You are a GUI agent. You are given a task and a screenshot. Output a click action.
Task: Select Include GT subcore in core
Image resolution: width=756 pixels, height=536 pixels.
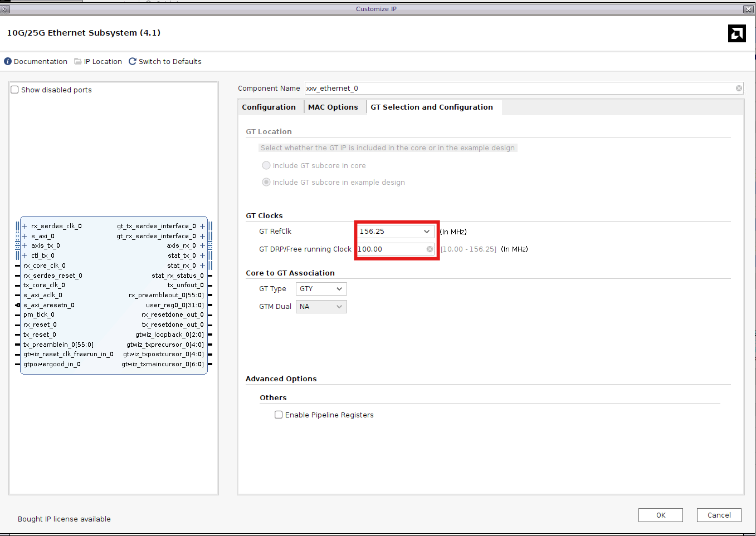(x=266, y=166)
